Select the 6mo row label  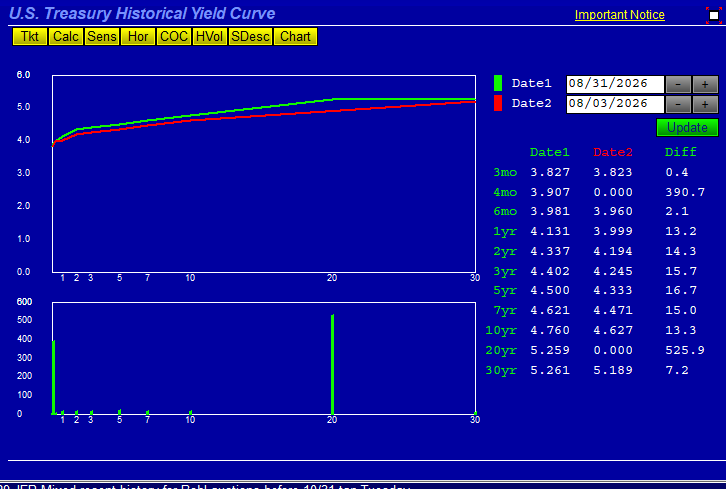(x=505, y=211)
